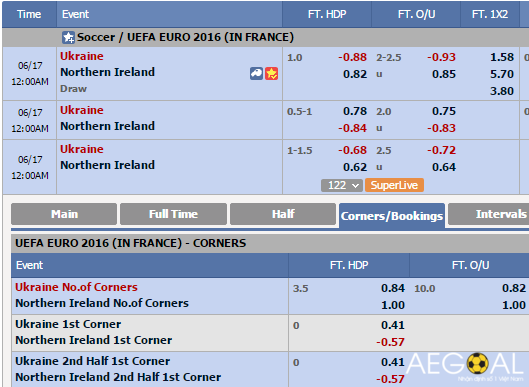Viewport: 529px width, 387px height.
Task: Click the Time column header
Action: [x=29, y=14]
